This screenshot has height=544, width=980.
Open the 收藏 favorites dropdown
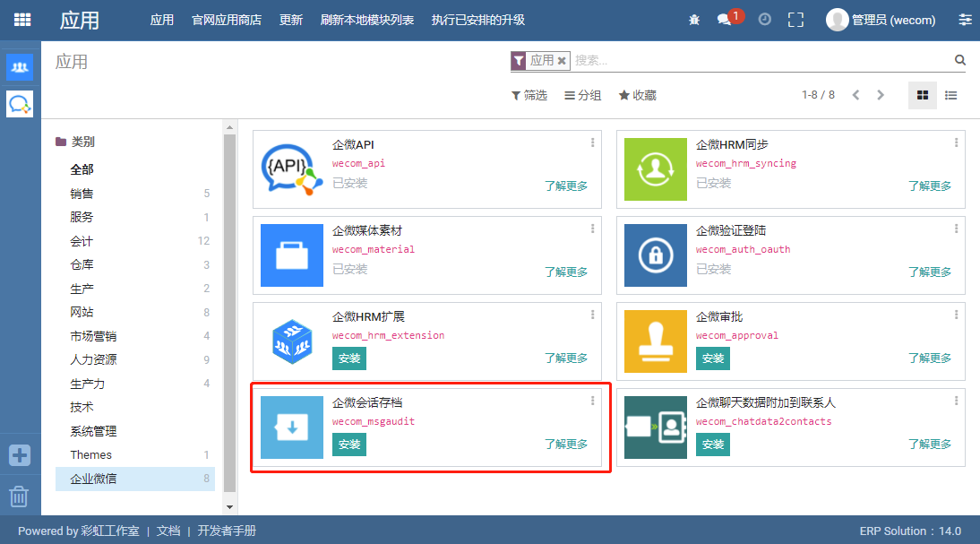pos(638,95)
